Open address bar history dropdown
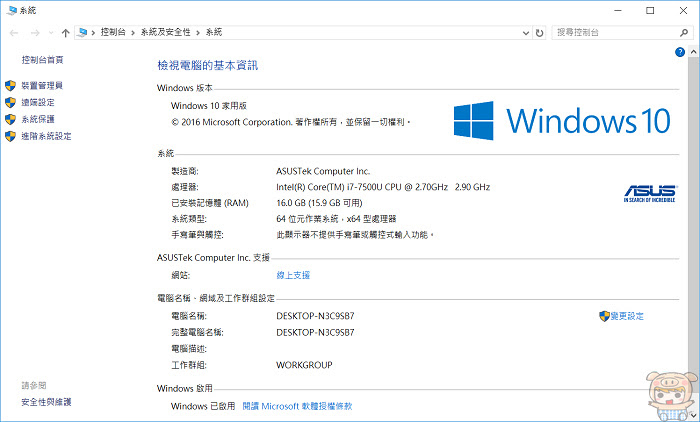Image resolution: width=700 pixels, height=422 pixels. [x=525, y=33]
